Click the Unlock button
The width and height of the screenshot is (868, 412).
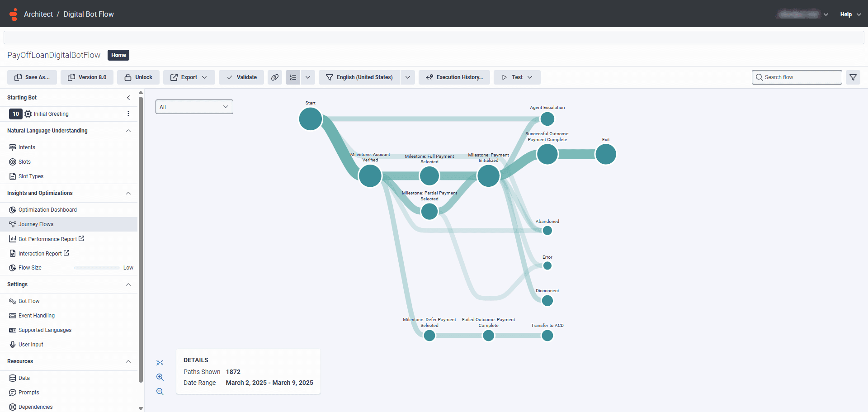[x=138, y=77]
